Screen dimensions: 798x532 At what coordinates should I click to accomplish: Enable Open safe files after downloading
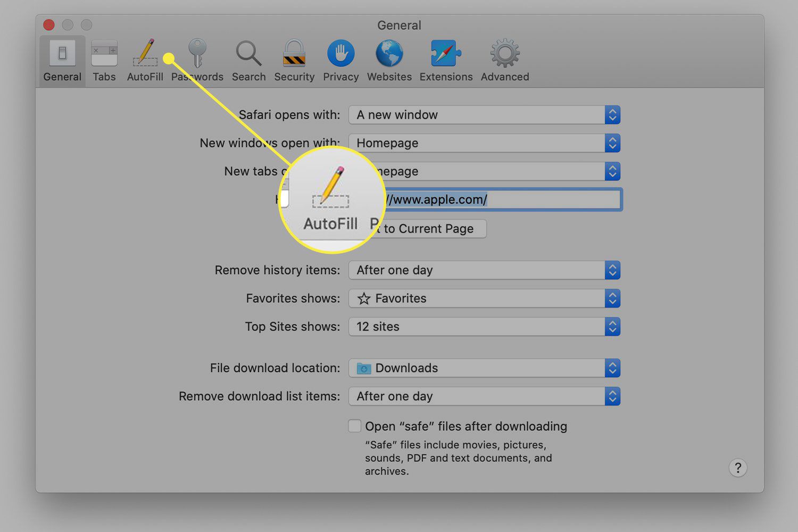pyautogui.click(x=355, y=426)
